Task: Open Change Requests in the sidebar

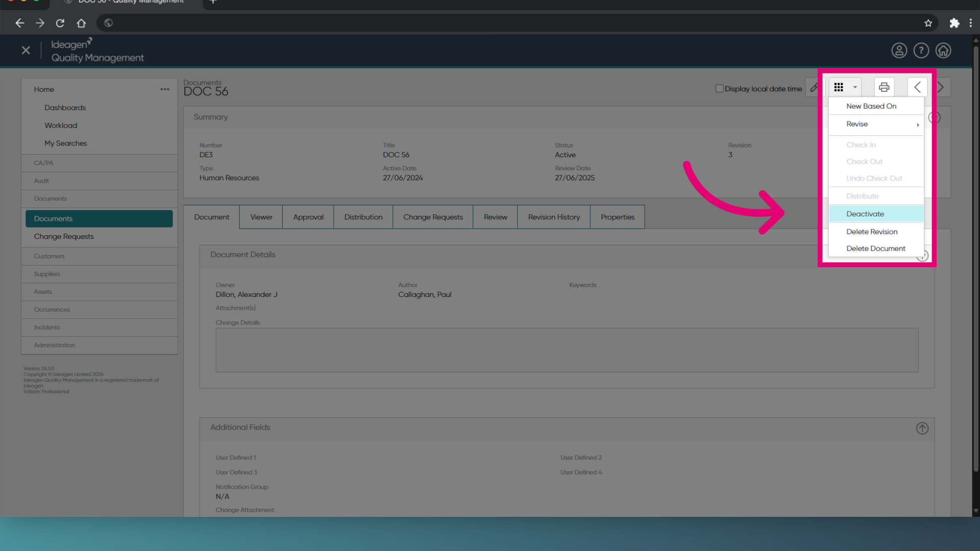Action: [x=64, y=237]
